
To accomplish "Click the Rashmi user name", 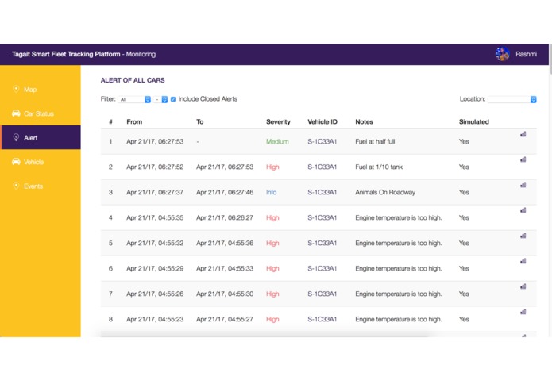I will (x=526, y=54).
